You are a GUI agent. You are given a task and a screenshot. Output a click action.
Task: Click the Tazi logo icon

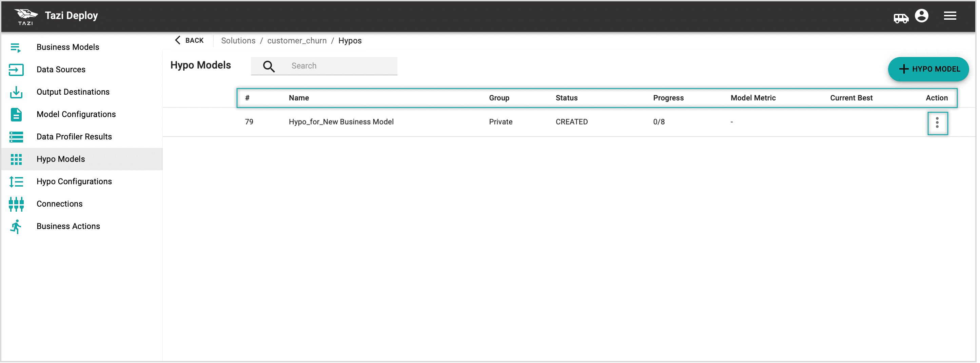[26, 17]
